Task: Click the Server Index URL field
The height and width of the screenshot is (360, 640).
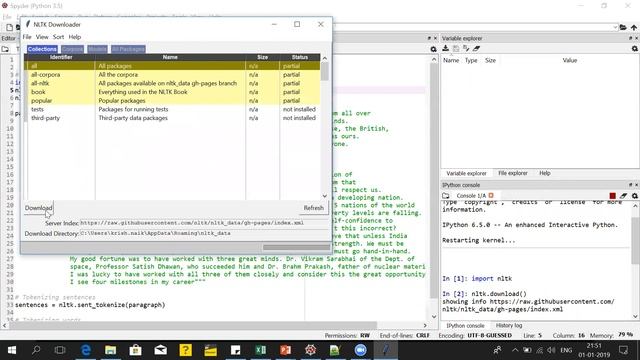Action: pos(204,223)
